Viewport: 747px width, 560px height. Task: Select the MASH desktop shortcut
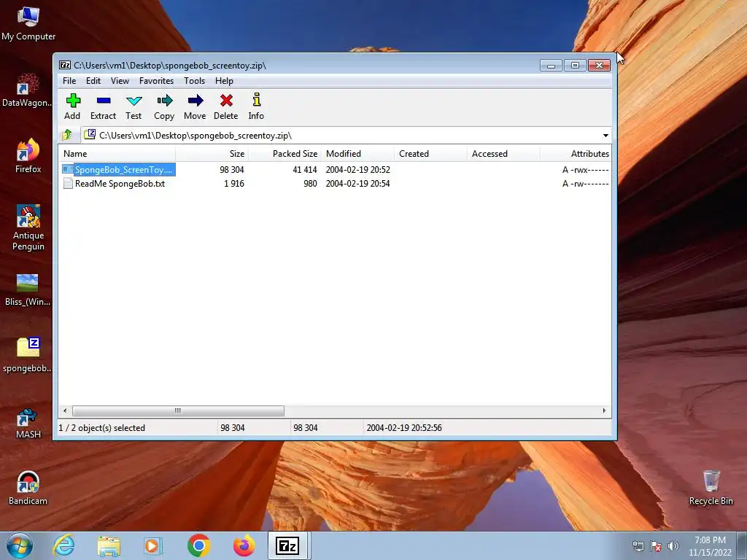28,424
